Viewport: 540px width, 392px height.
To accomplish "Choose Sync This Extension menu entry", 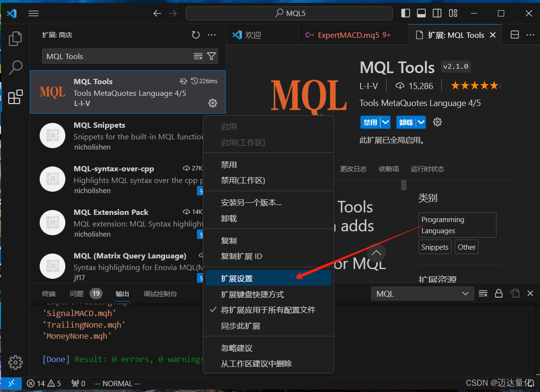I will tap(268, 326).
